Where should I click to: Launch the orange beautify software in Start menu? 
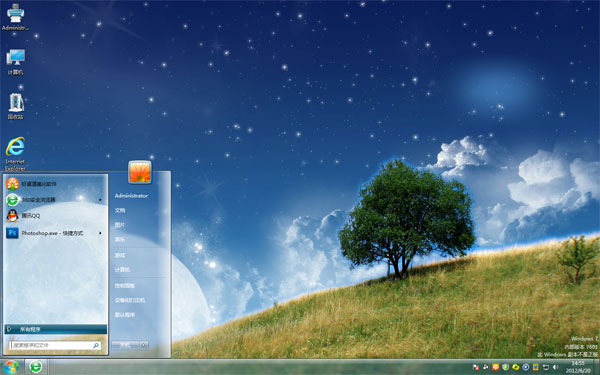[x=55, y=184]
